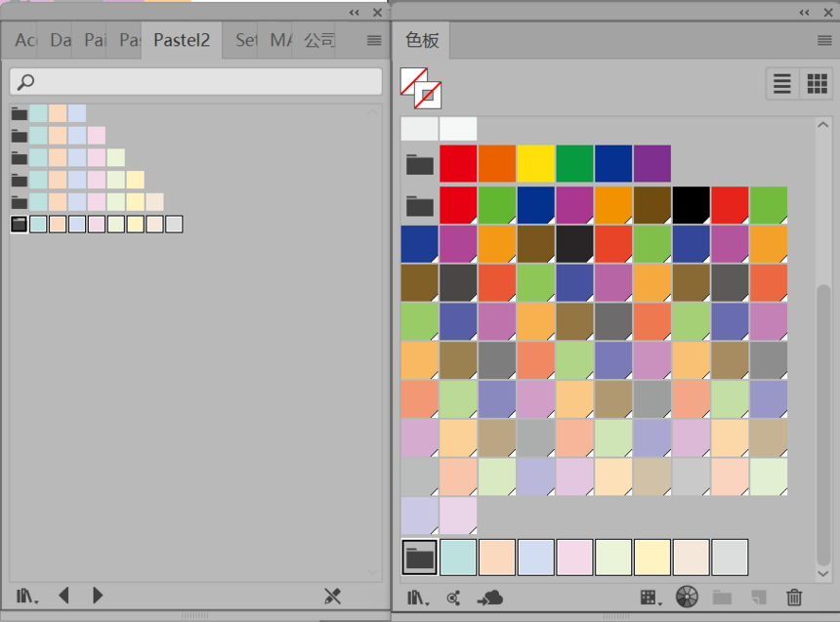Open the Color Themes panel icon
Screen dimensions: 840x622
[453, 598]
